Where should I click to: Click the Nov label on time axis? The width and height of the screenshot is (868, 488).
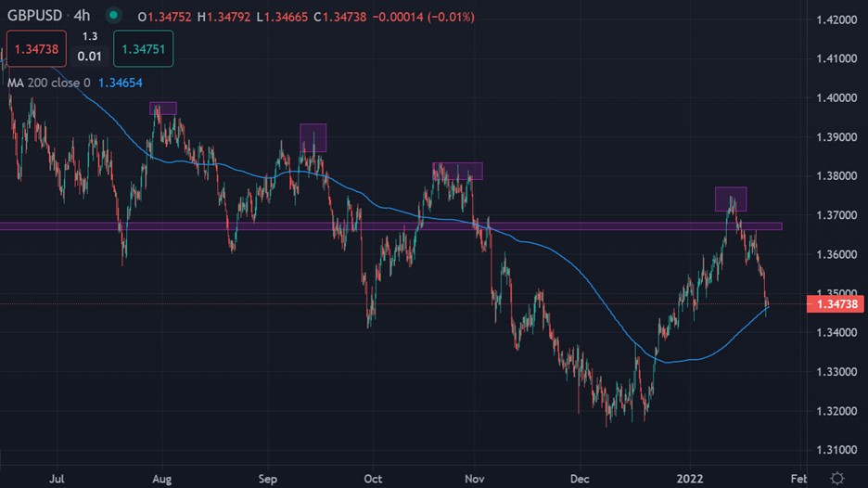pyautogui.click(x=475, y=479)
